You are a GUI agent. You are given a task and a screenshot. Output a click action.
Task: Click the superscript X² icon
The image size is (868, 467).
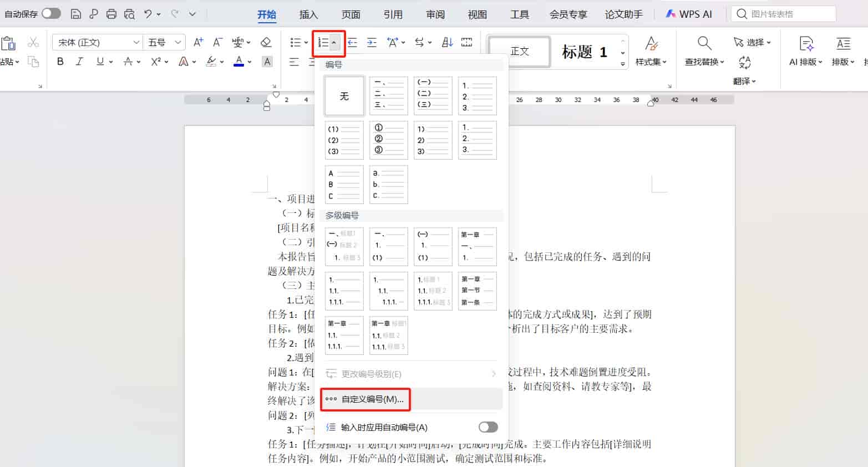click(156, 62)
